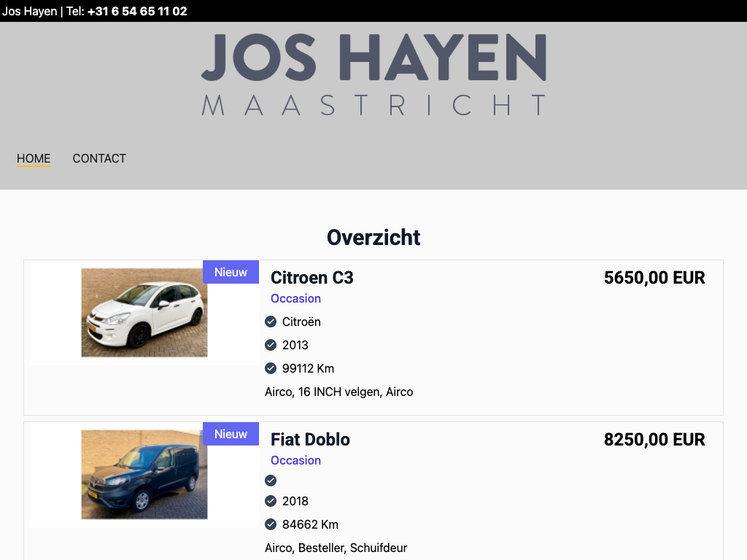
Task: Click the Jos Hayen Maastricht logo
Action: (374, 75)
